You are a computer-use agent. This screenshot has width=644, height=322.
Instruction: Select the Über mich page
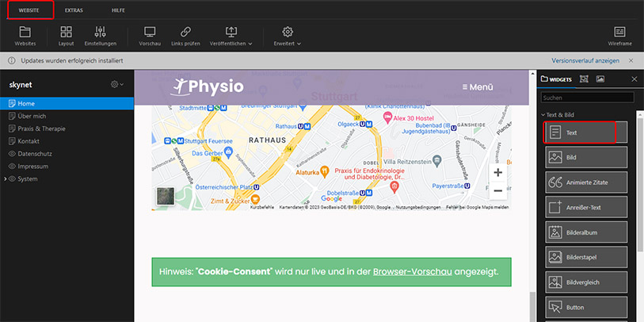67,116
